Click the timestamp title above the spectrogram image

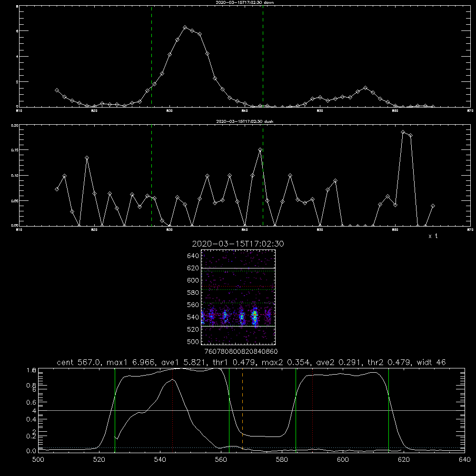coord(238,244)
